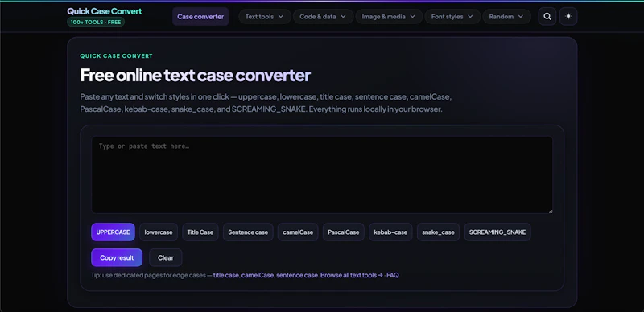The height and width of the screenshot is (312, 644).
Task: Convert text to lowercase
Action: [159, 232]
